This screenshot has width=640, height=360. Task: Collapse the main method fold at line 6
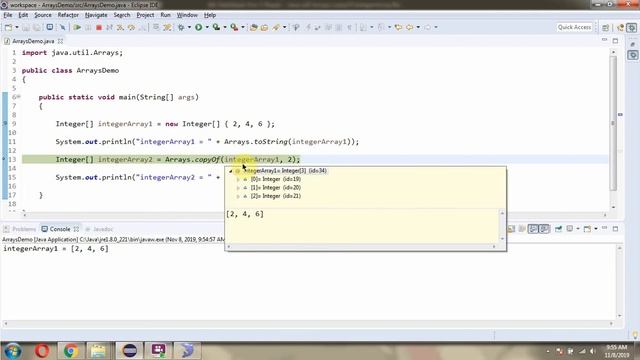19,97
